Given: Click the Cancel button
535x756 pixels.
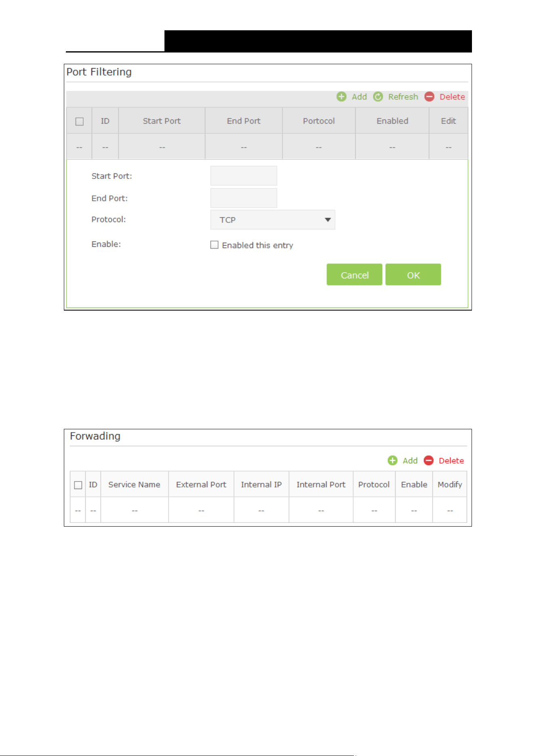Looking at the screenshot, I should pyautogui.click(x=354, y=275).
